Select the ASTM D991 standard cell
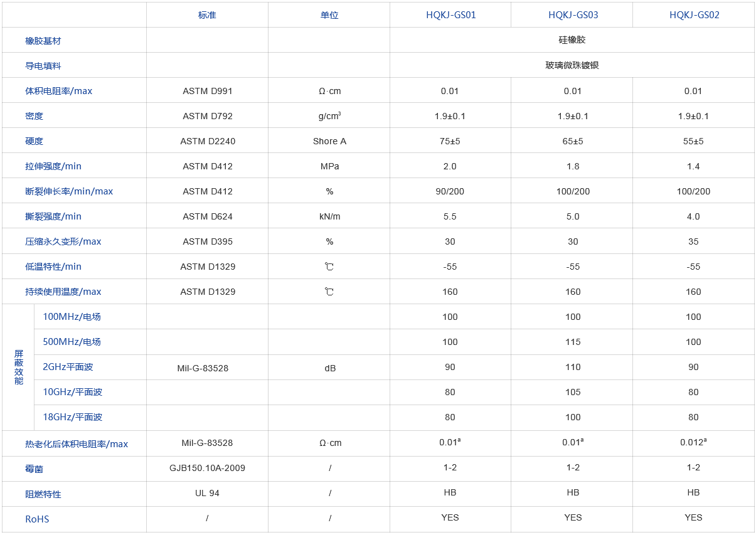The height and width of the screenshot is (535, 756). (x=208, y=91)
